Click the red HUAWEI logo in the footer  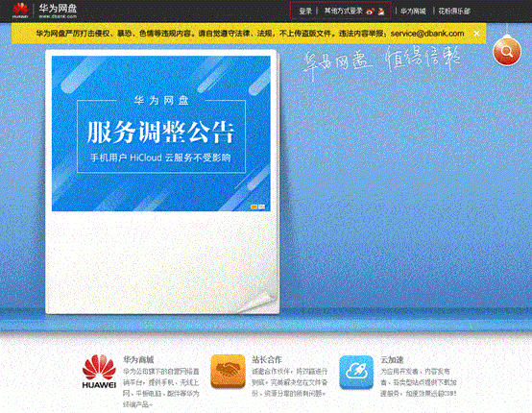99,372
